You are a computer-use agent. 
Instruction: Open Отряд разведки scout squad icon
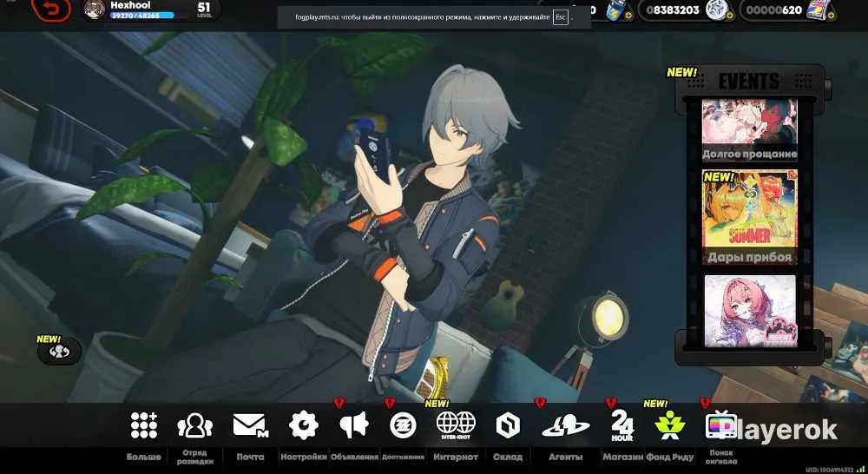(194, 426)
